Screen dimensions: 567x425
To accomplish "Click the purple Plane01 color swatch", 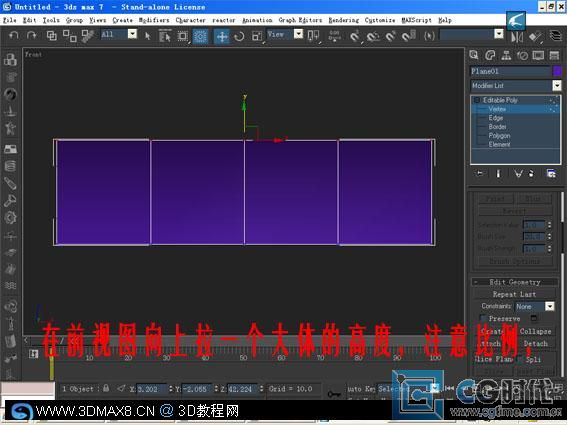I will (557, 71).
